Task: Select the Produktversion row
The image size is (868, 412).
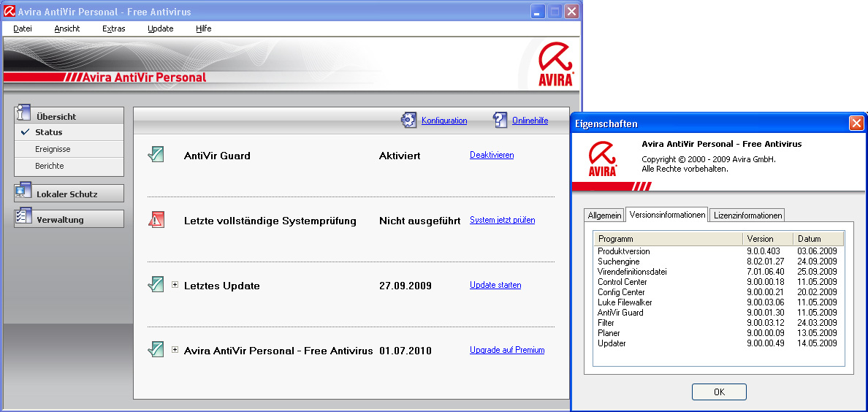Action: tap(718, 251)
